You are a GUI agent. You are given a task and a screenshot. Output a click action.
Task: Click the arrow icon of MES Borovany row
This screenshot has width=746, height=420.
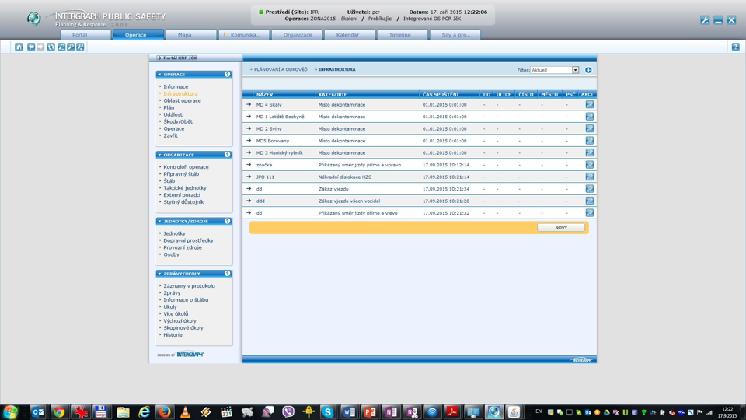point(248,141)
